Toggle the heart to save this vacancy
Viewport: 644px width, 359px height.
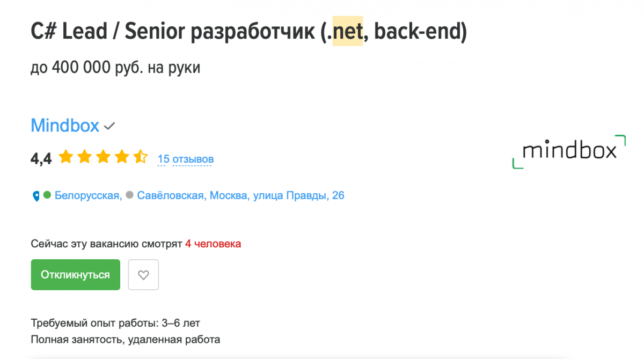coord(143,275)
